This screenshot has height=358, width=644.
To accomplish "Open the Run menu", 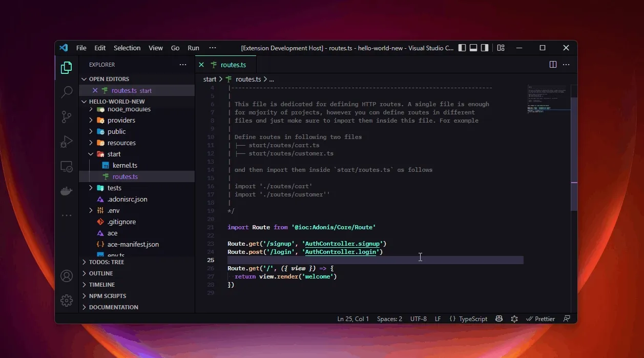I will point(193,48).
